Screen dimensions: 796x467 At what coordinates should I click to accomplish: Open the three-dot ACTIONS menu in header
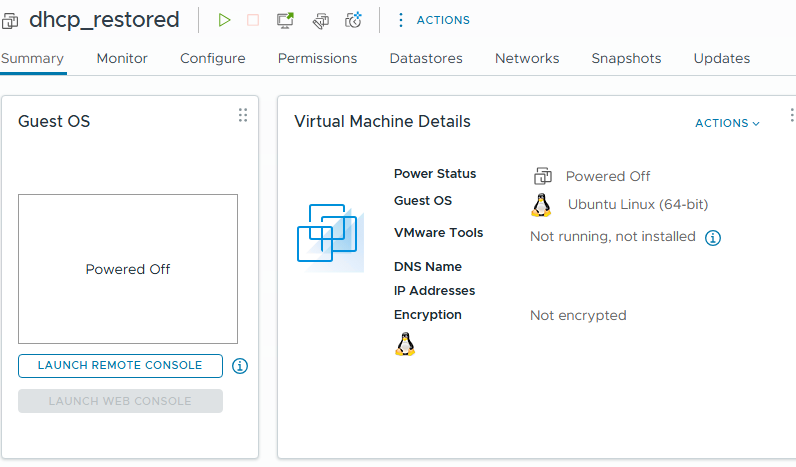[x=435, y=20]
